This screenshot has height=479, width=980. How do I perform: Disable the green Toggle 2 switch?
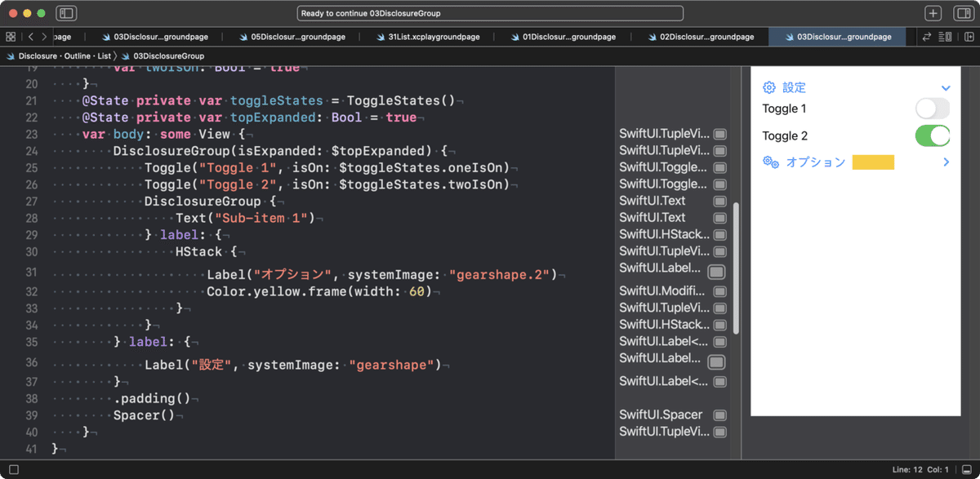[932, 135]
